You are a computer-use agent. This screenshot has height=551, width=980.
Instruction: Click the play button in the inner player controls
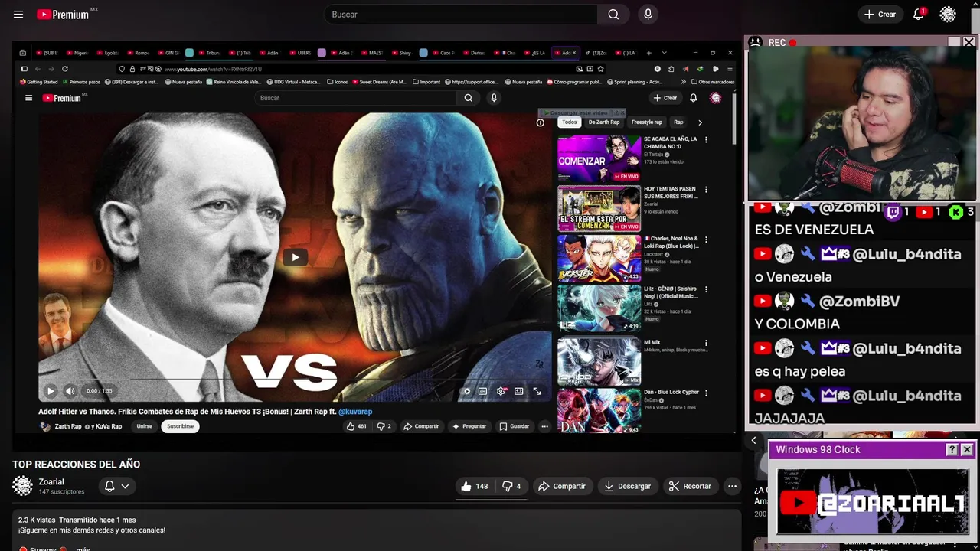(x=51, y=391)
